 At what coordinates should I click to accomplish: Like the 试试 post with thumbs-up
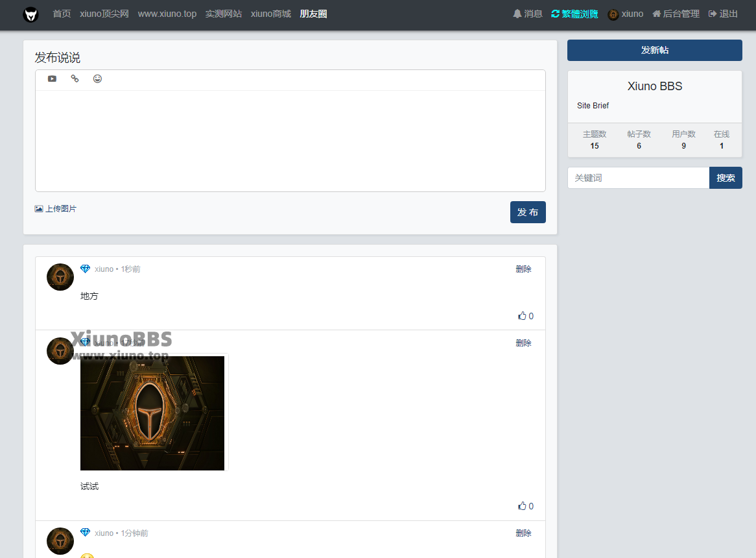pyautogui.click(x=526, y=506)
